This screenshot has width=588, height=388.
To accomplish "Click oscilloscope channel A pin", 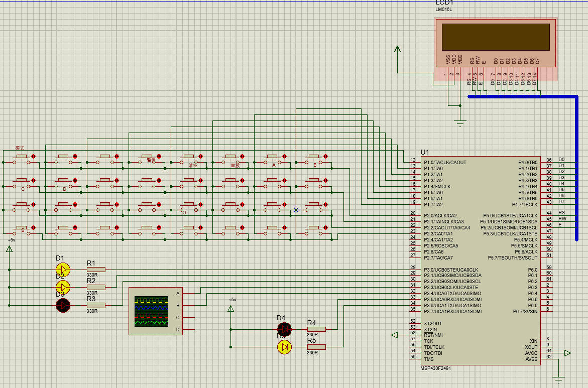I will pyautogui.click(x=189, y=294).
